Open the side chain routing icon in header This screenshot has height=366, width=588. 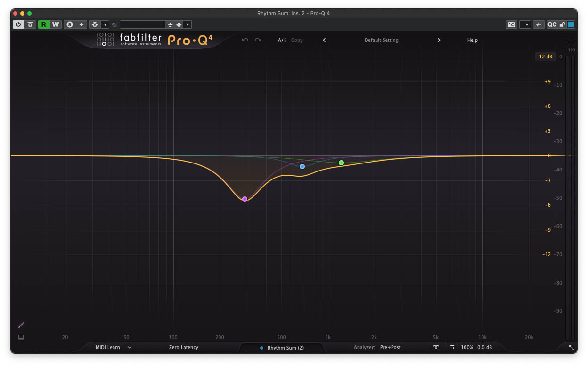95,24
